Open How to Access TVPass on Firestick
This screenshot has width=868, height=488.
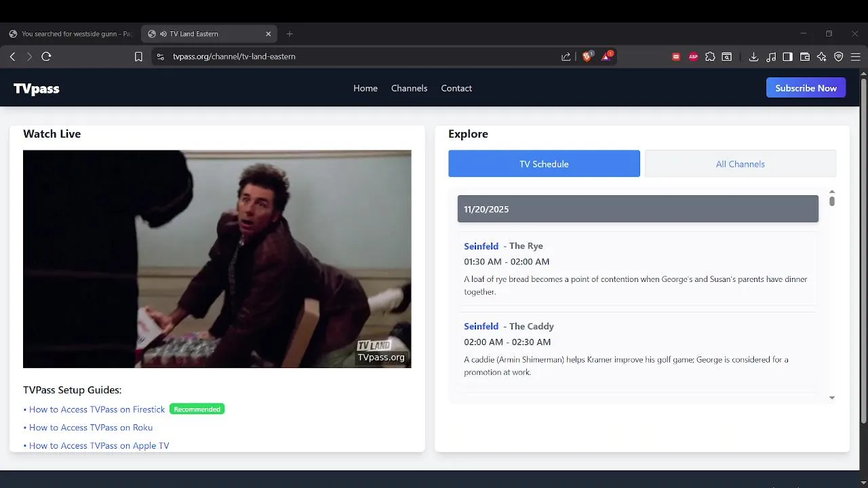(97, 409)
